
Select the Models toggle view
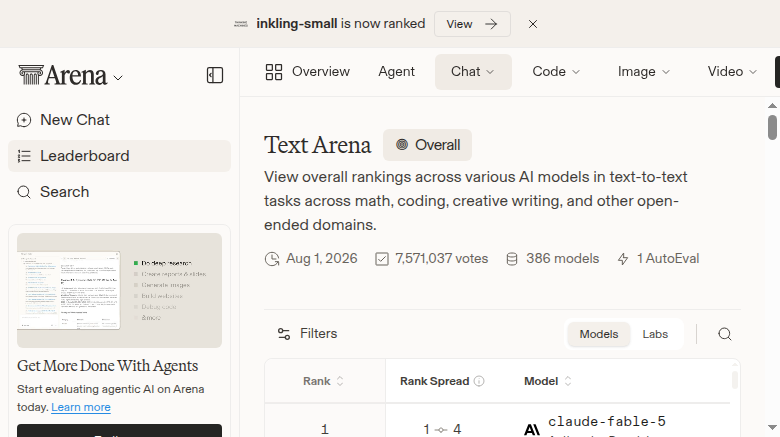coord(599,334)
